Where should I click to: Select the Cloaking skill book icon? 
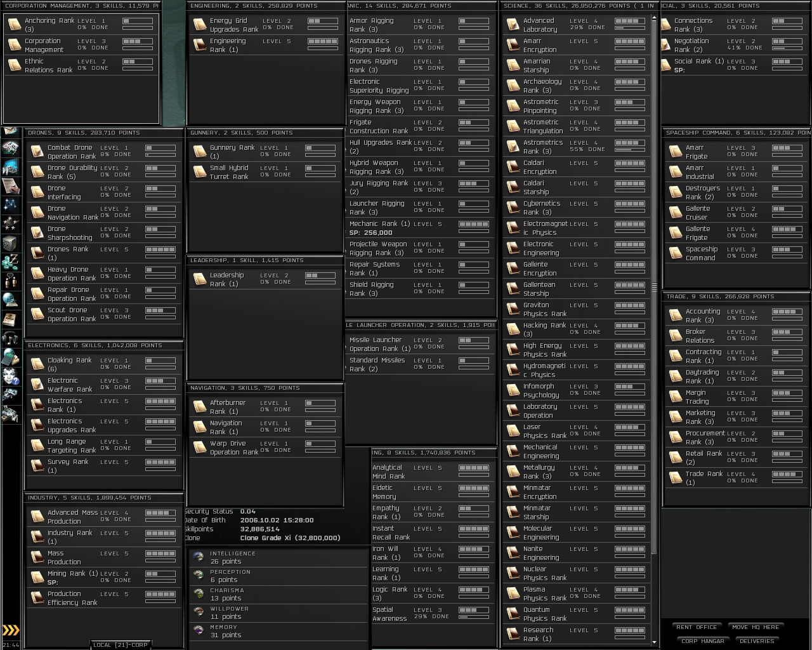click(x=37, y=364)
